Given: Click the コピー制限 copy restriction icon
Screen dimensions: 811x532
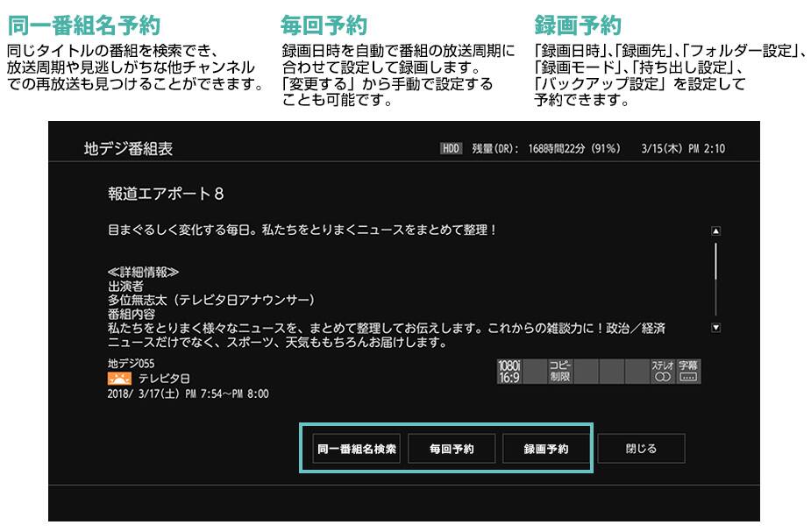Looking at the screenshot, I should coord(559,372).
